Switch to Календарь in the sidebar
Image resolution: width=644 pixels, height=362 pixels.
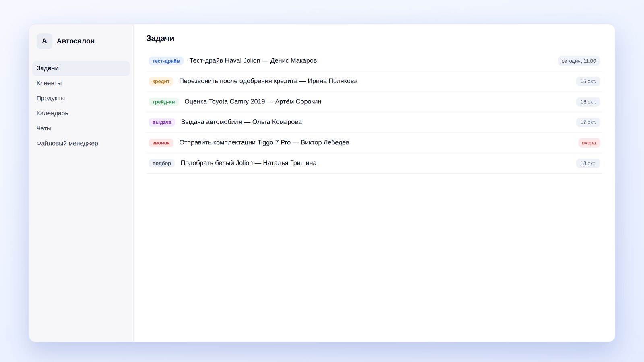coord(81,113)
